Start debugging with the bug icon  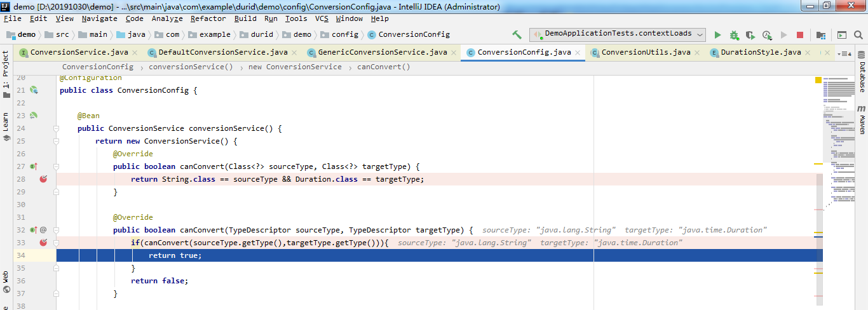tap(734, 35)
